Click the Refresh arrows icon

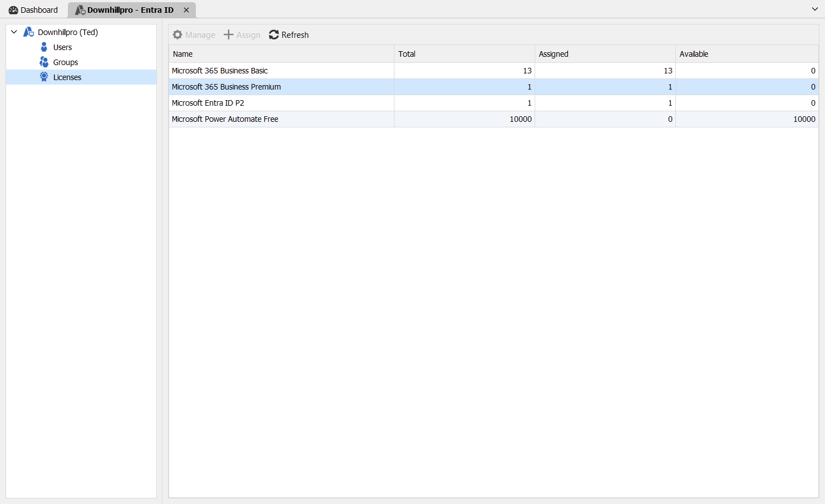point(274,34)
